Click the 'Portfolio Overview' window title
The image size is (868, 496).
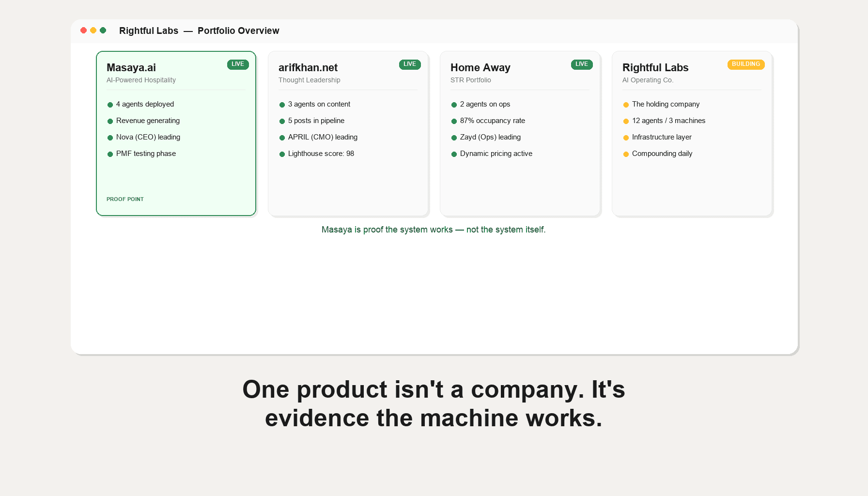point(238,31)
